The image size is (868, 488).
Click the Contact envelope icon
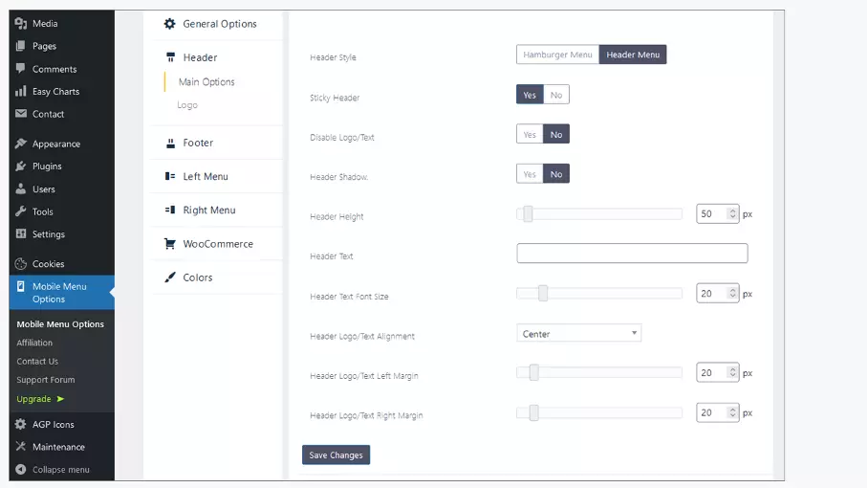point(21,114)
